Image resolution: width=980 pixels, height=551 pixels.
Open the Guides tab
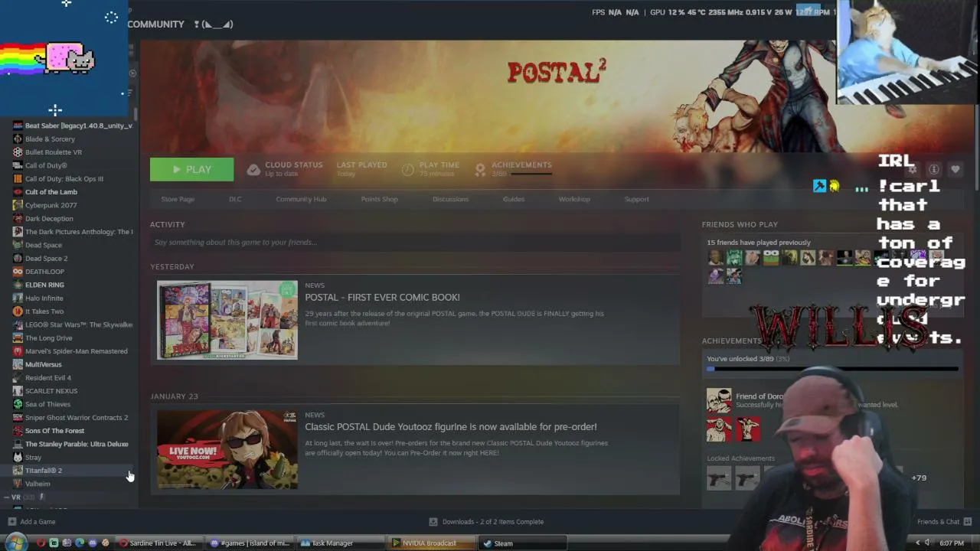(514, 199)
